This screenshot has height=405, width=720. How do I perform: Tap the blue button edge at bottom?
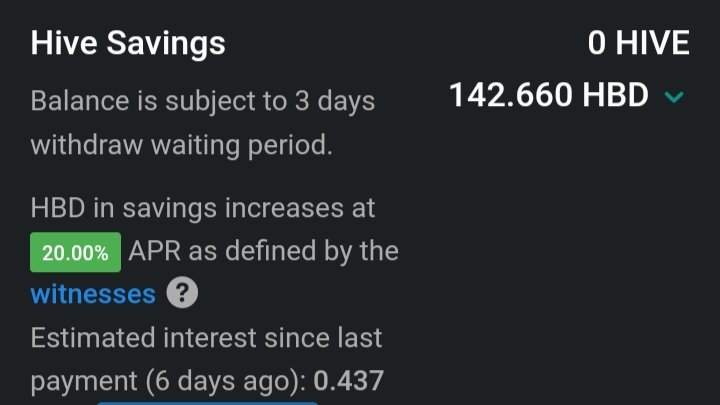[x=207, y=403]
